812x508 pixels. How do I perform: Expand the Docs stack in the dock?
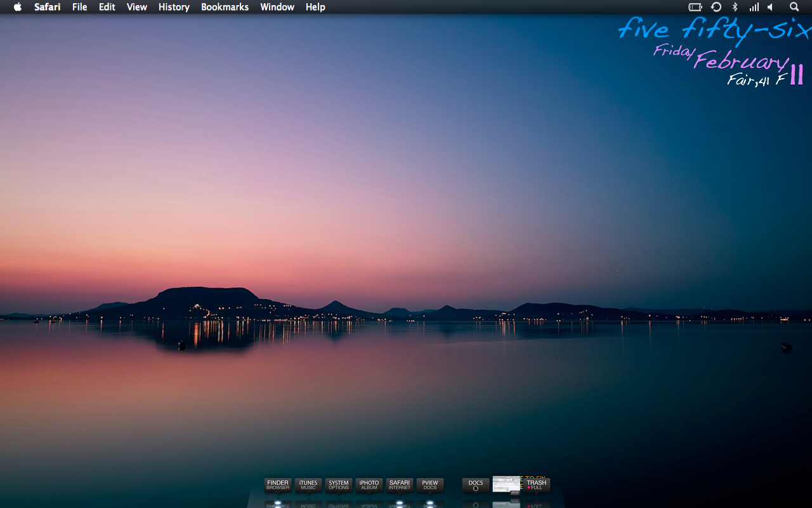pos(476,485)
